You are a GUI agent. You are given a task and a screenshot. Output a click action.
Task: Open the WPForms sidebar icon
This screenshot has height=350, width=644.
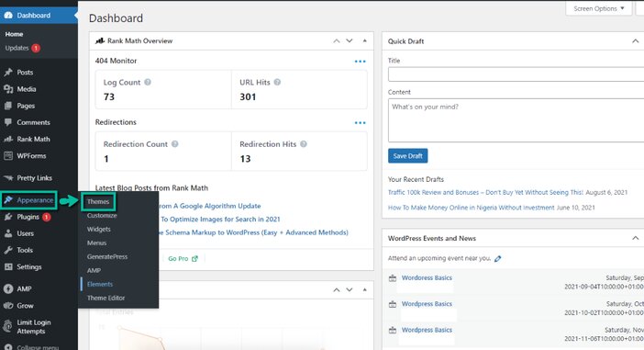tap(8, 156)
